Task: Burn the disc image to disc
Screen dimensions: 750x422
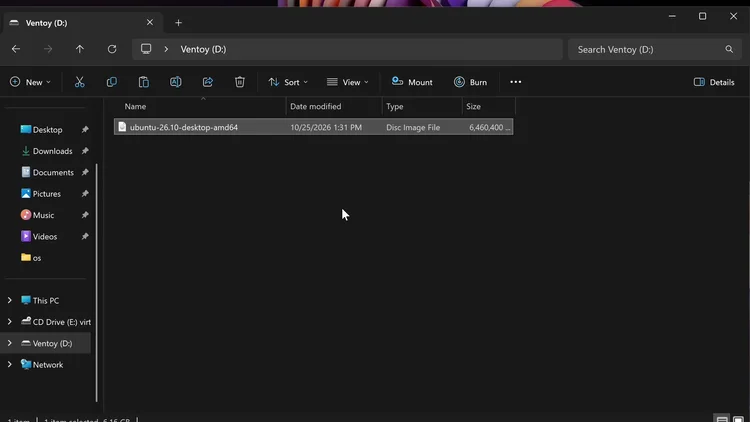Action: (470, 82)
